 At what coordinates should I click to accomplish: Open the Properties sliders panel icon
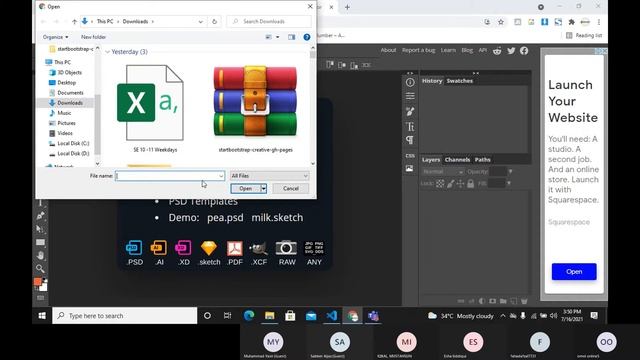(410, 96)
